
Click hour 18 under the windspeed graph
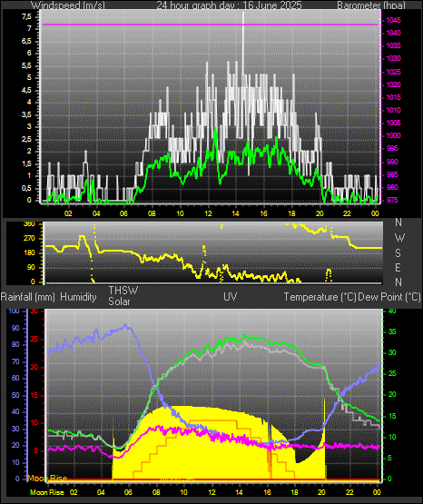point(291,213)
